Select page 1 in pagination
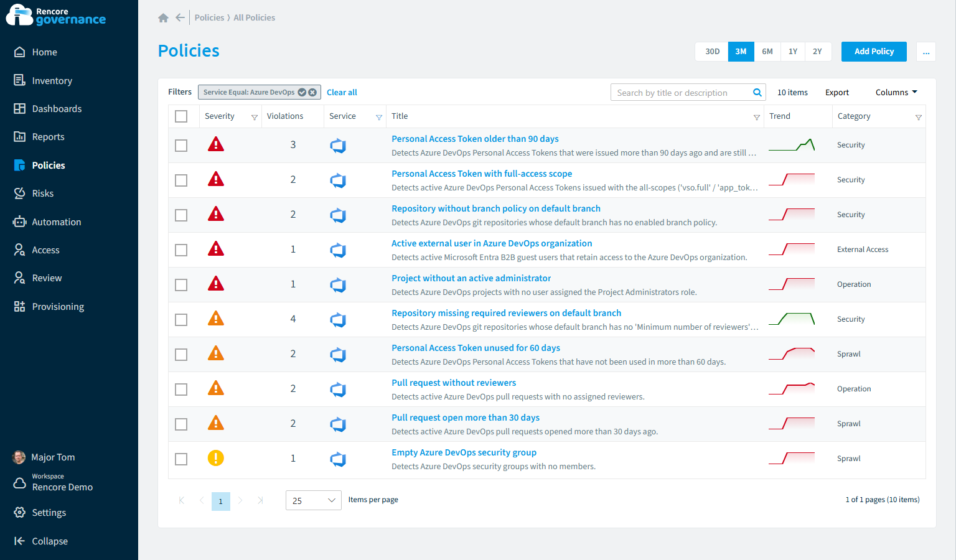 point(221,502)
